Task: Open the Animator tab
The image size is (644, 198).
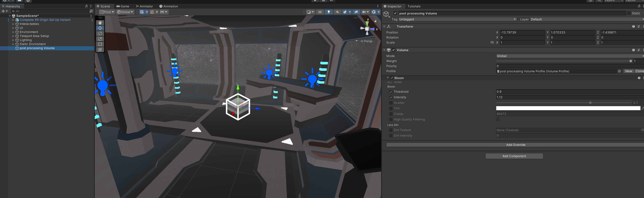Action: 145,6
